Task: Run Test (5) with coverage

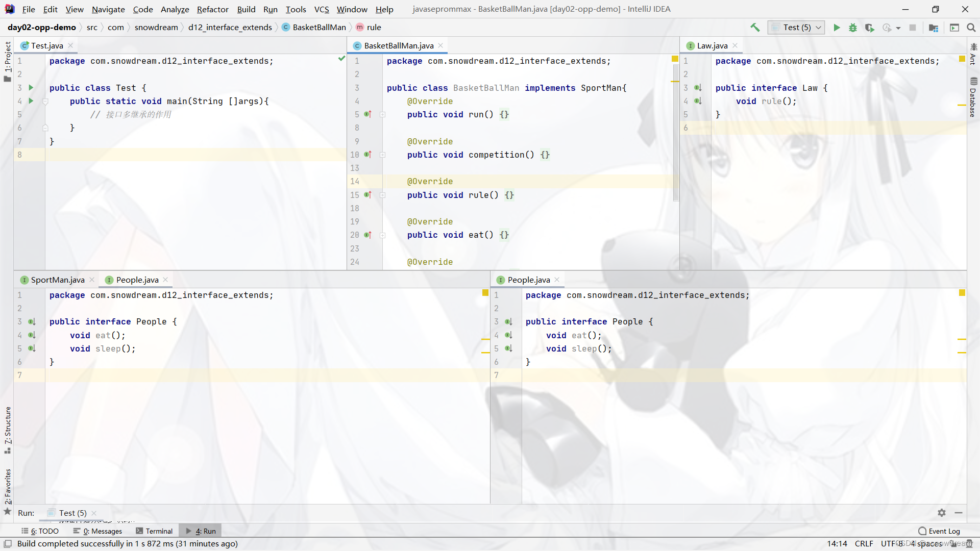Action: [870, 28]
